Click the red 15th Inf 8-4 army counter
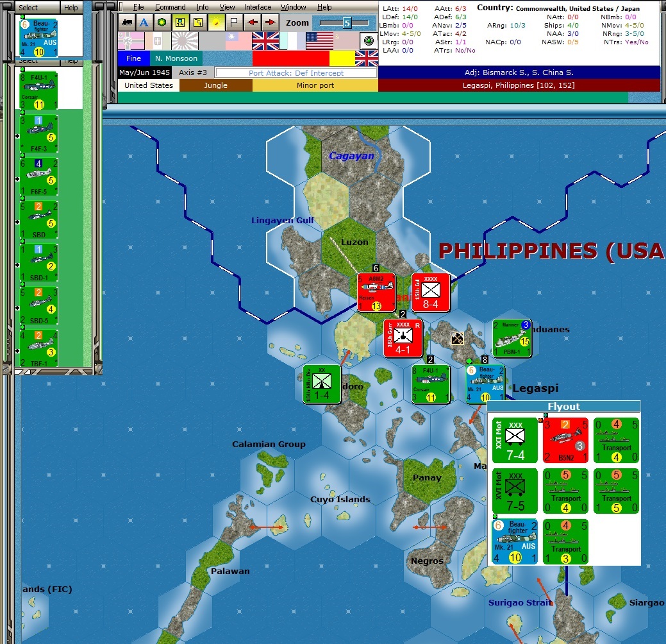The width and height of the screenshot is (666, 644). (431, 292)
